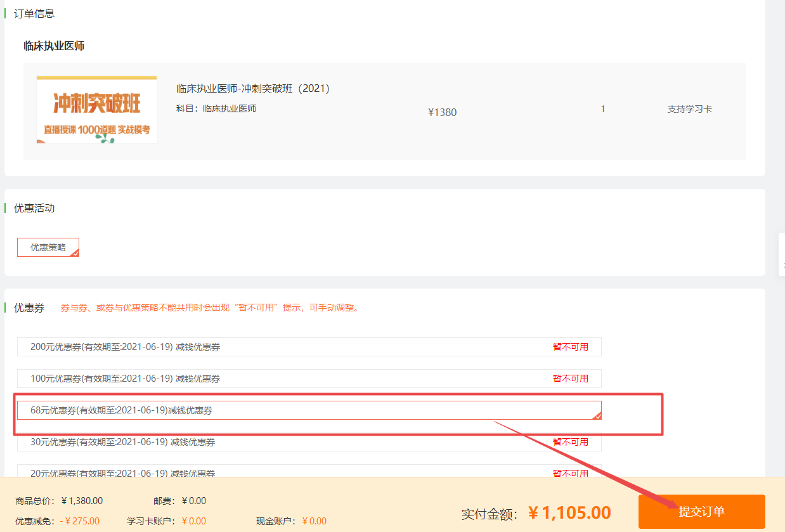Open the 冲刺突破班 course thumbnail image

pos(96,110)
